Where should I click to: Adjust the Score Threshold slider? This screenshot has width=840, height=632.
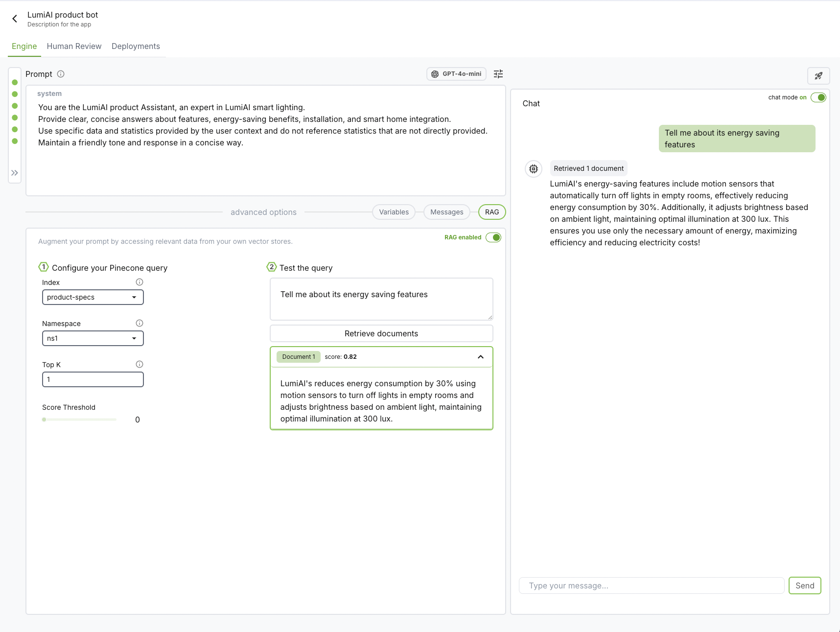tap(79, 420)
